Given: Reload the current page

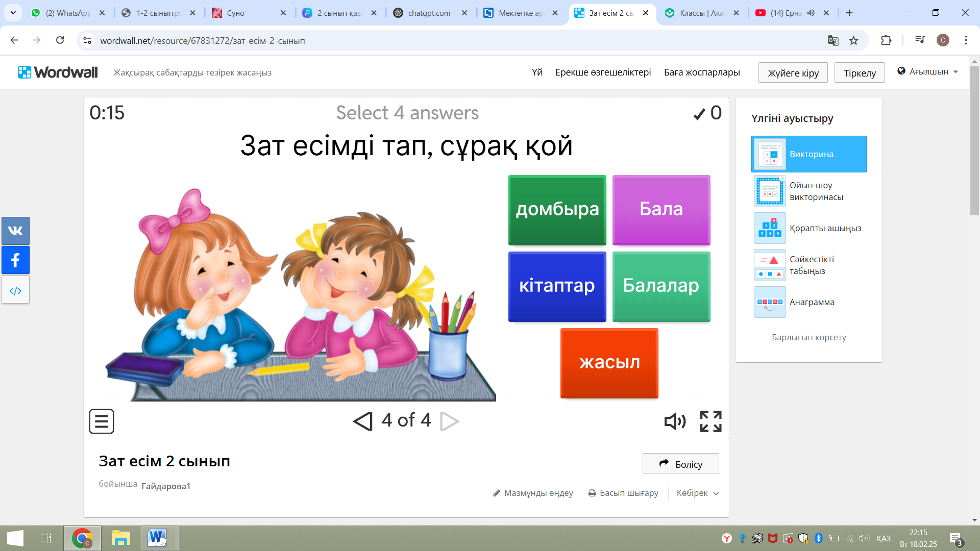Looking at the screenshot, I should (x=60, y=40).
